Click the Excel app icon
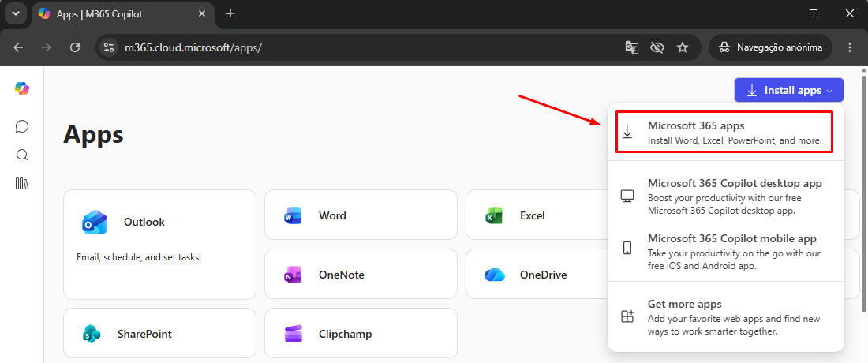This screenshot has width=868, height=363. click(493, 215)
